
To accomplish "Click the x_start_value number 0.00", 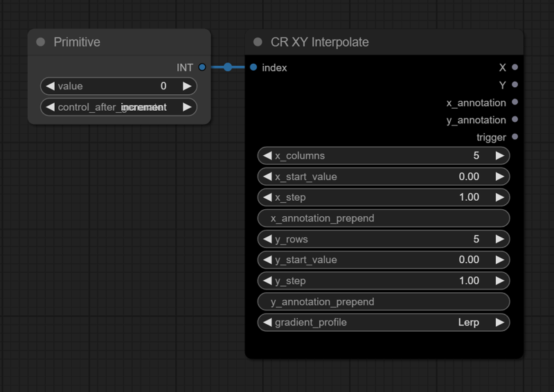I will tap(469, 177).
